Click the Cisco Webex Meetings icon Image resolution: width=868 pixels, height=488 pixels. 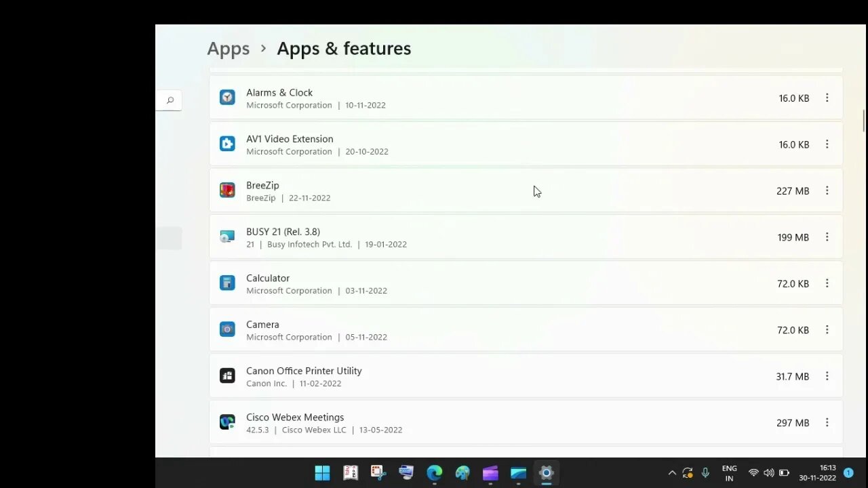[227, 422]
